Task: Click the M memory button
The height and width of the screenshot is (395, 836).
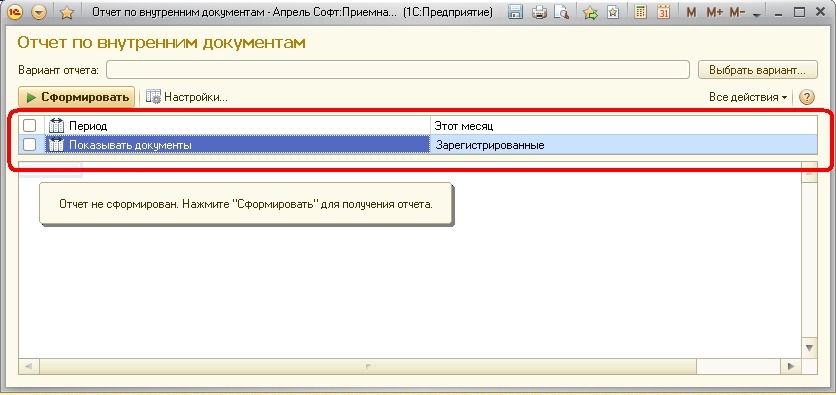Action: pos(692,12)
